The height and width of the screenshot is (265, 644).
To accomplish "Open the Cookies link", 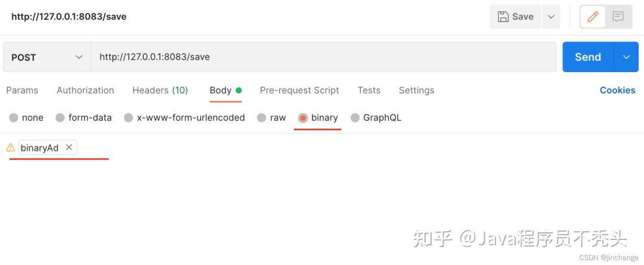I will 617,91.
